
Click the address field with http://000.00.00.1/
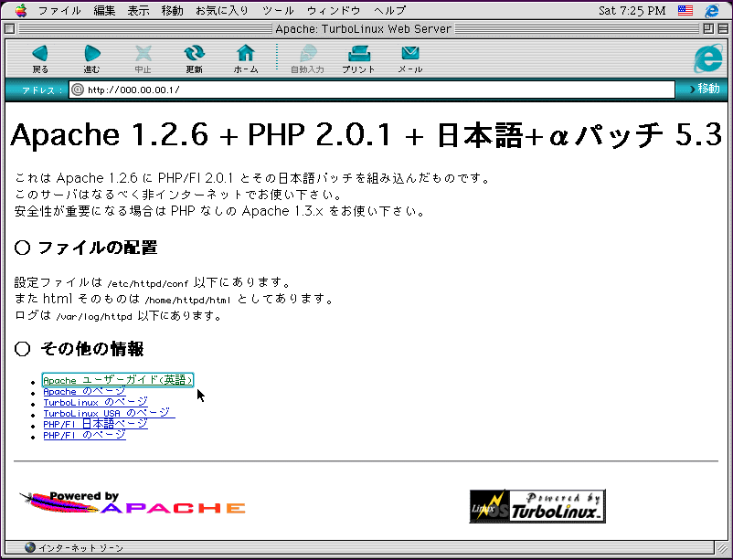click(x=372, y=90)
